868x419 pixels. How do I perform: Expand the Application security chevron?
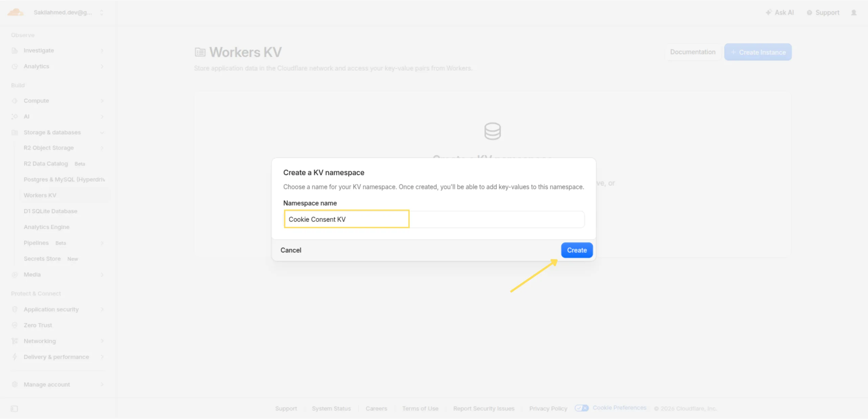pos(102,309)
